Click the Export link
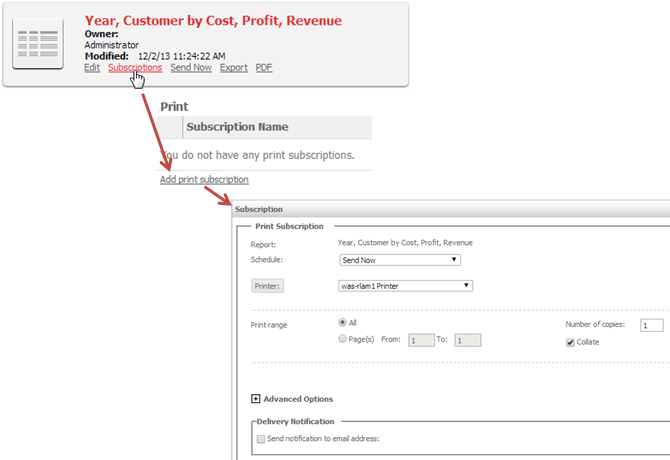The image size is (670, 460). tap(234, 67)
